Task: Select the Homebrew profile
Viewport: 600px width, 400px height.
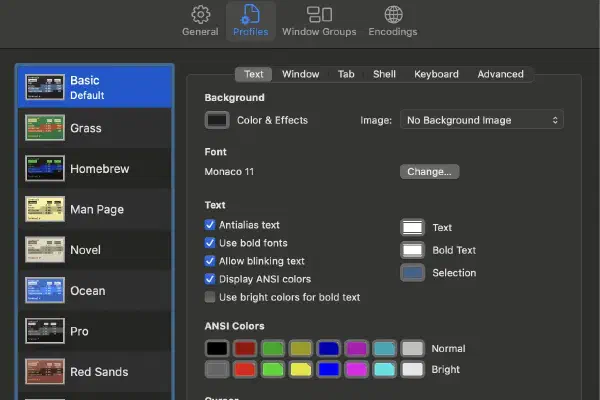Action: tap(98, 169)
